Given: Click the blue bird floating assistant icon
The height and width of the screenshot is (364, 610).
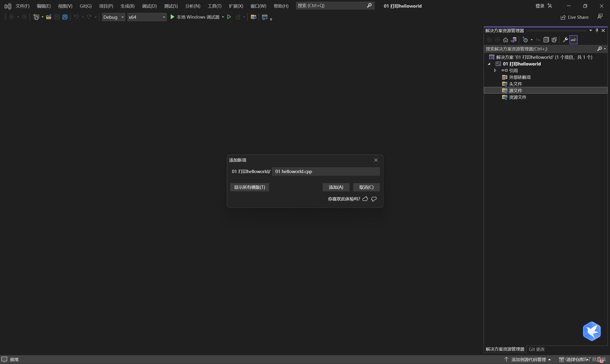Looking at the screenshot, I should point(592,331).
